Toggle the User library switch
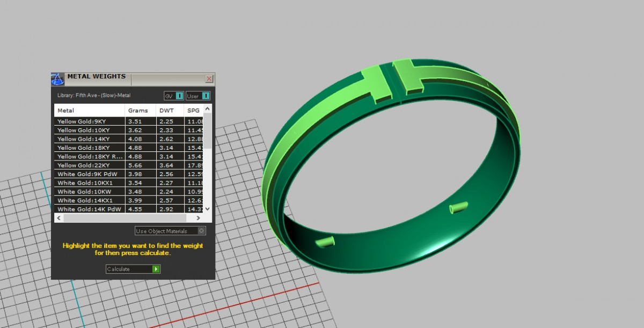 click(x=206, y=96)
